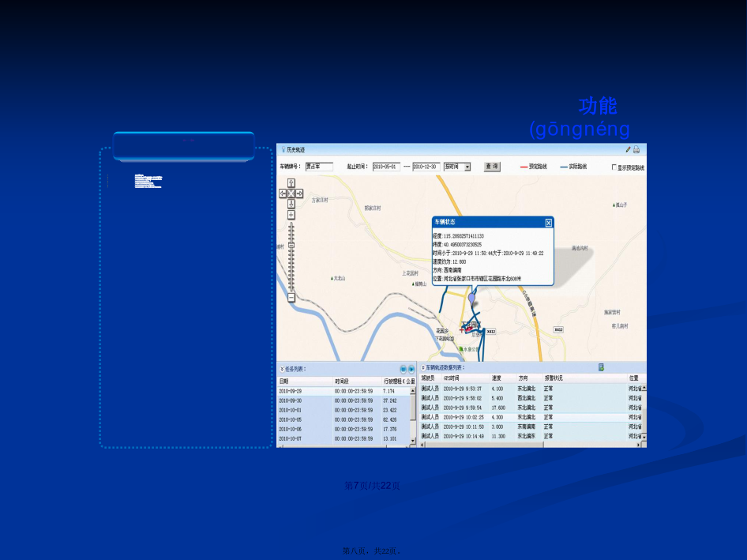Screen dimensions: 747x560
Task: Zoom in with the plus button
Action: tap(291, 215)
